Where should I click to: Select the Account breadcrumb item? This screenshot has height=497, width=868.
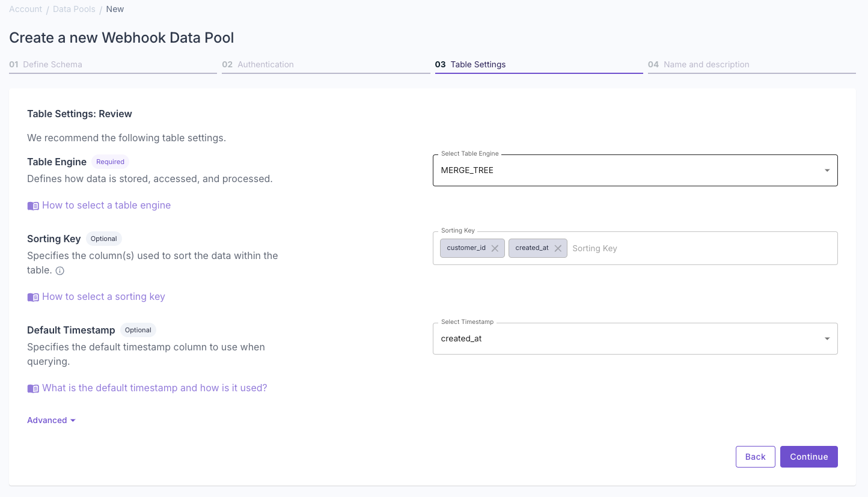point(25,9)
